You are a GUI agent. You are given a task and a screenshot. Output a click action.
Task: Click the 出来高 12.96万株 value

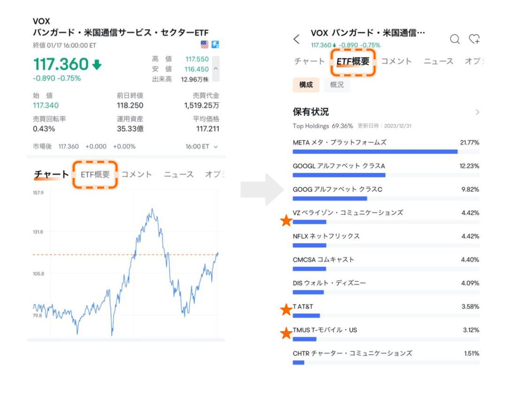pyautogui.click(x=195, y=79)
